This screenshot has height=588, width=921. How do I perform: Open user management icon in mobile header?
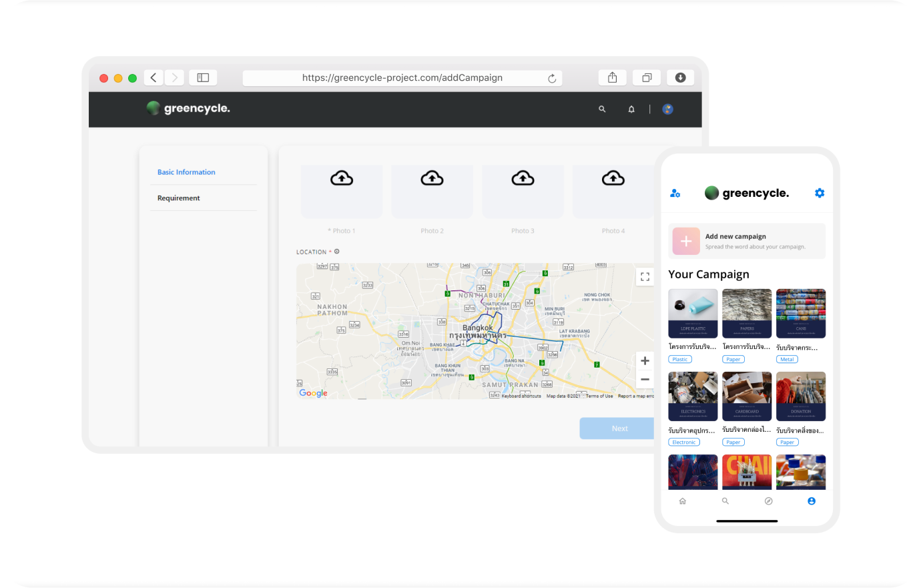click(x=675, y=194)
